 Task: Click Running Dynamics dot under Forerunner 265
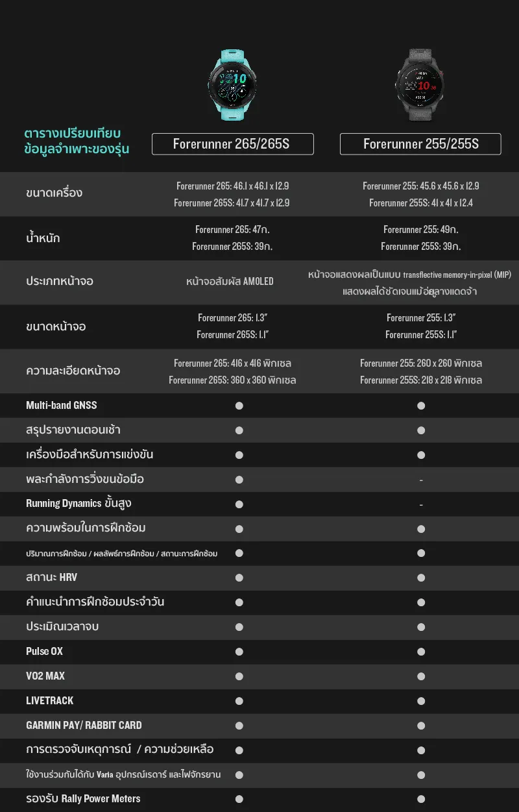239,504
